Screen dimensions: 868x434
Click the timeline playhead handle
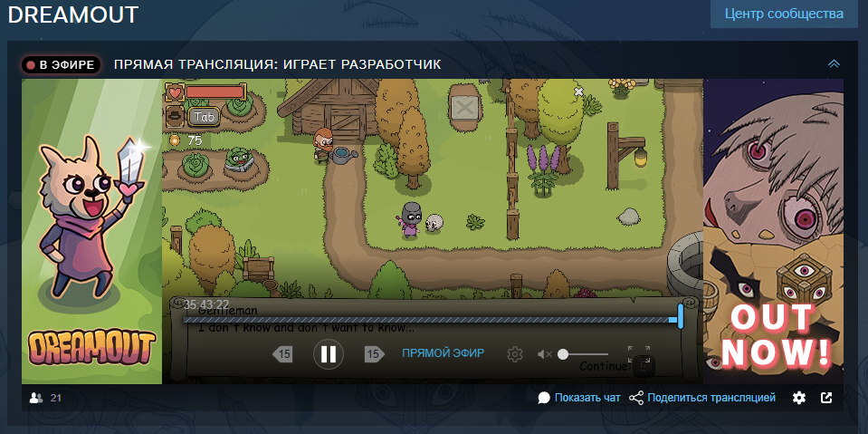(681, 316)
